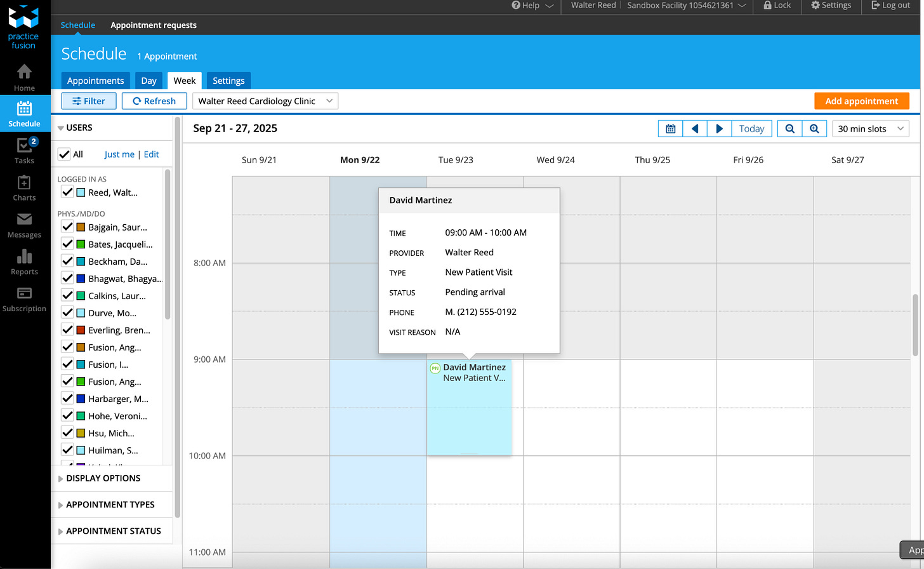Zoom out the schedule view
The image size is (924, 569).
pos(789,128)
